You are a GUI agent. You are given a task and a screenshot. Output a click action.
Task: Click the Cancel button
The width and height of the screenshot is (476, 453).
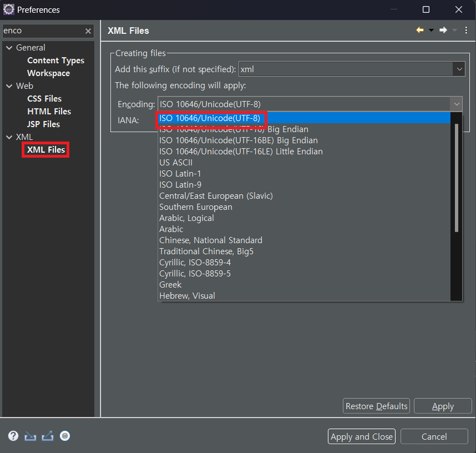434,436
